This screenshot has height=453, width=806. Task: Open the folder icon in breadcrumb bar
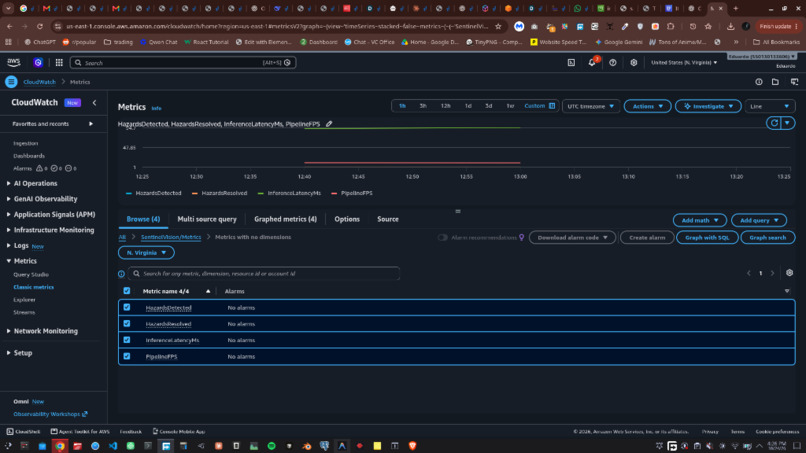coord(775,82)
